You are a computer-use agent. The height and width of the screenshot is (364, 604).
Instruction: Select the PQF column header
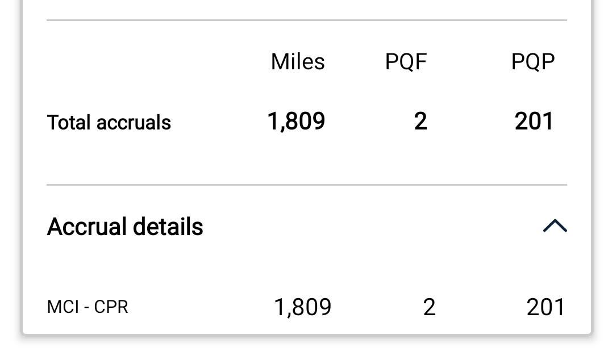click(x=406, y=62)
